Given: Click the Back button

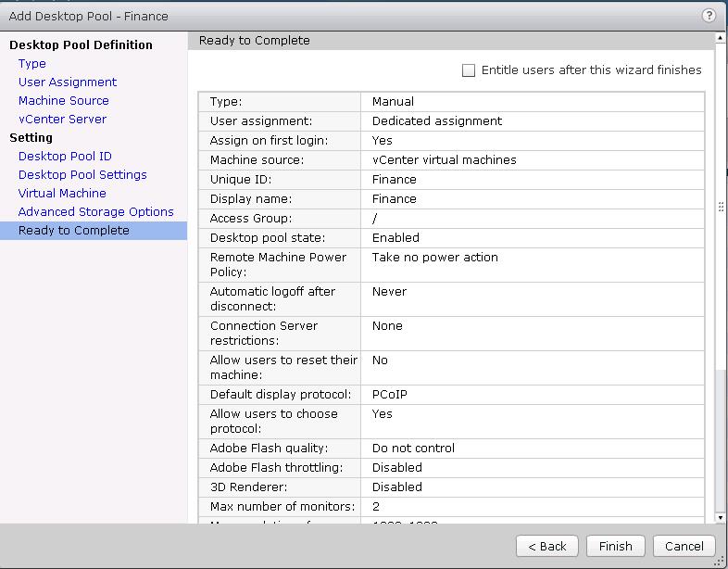Looking at the screenshot, I should coord(547,546).
